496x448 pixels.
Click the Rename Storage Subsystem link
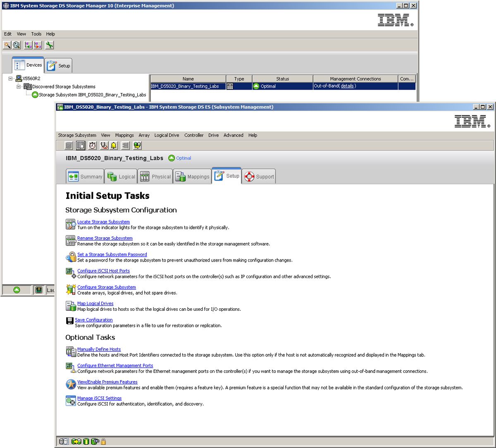pyautogui.click(x=105, y=238)
